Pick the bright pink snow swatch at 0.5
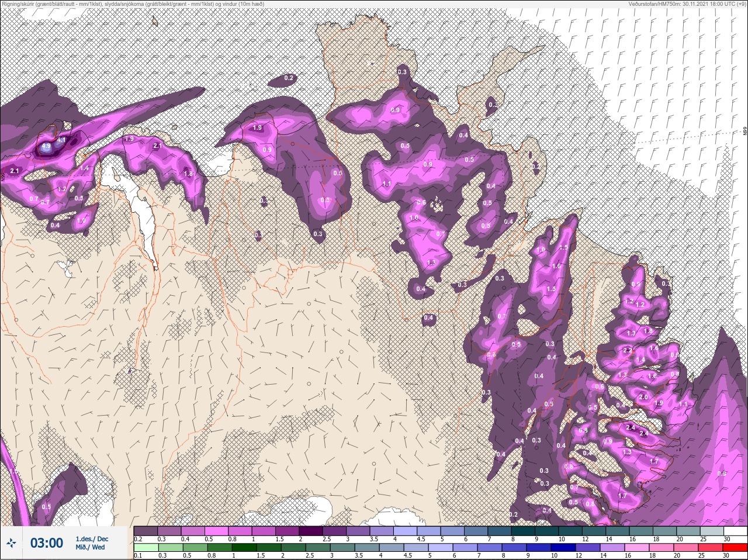The width and height of the screenshot is (748, 560). 217,531
